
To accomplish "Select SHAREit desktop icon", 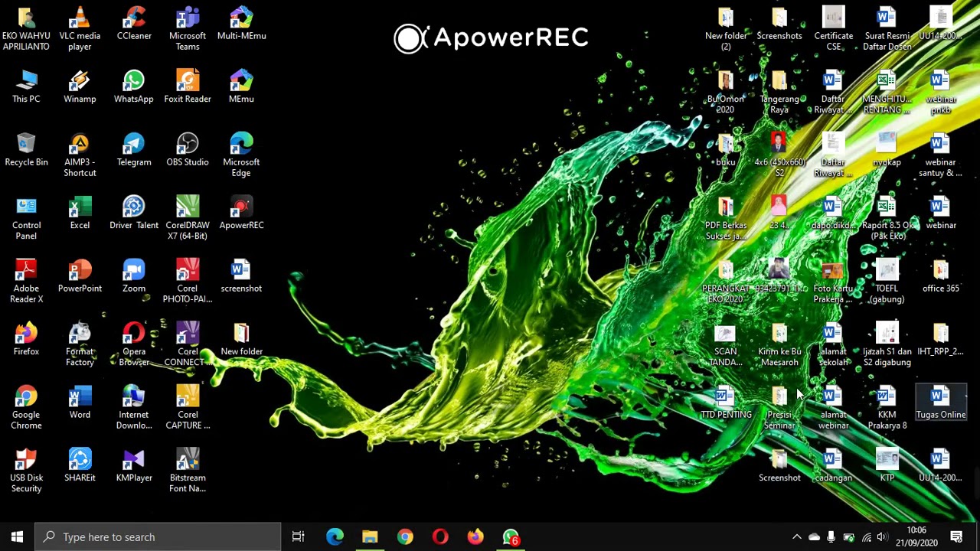I will [x=80, y=465].
